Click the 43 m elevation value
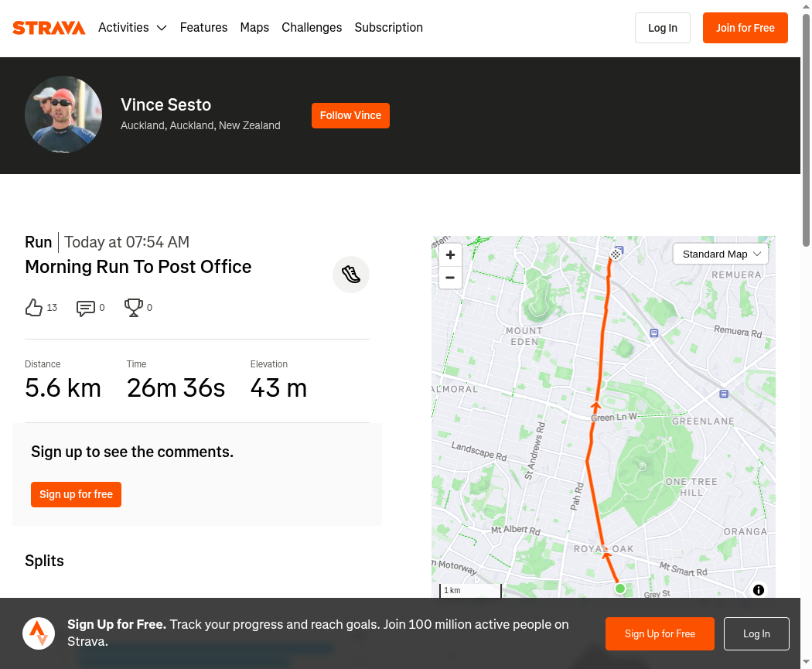 (278, 387)
